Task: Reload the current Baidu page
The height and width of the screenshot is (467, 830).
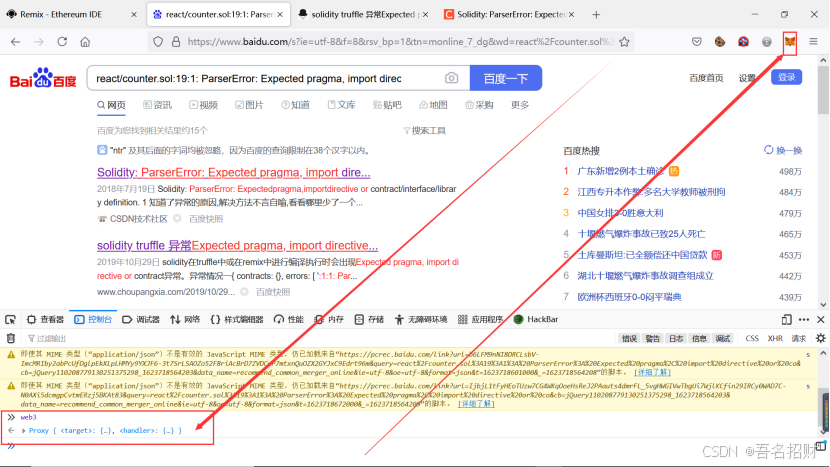Action: 62,42
